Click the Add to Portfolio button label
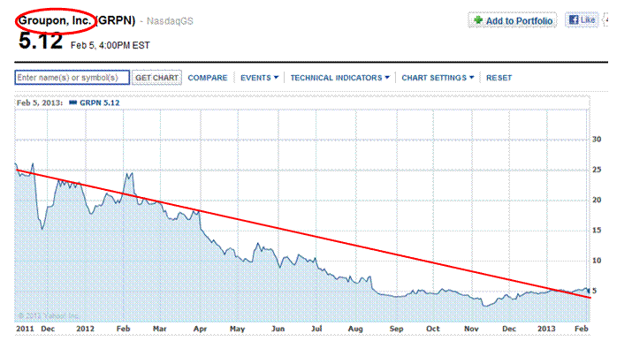This screenshot has width=632, height=364. [x=519, y=21]
